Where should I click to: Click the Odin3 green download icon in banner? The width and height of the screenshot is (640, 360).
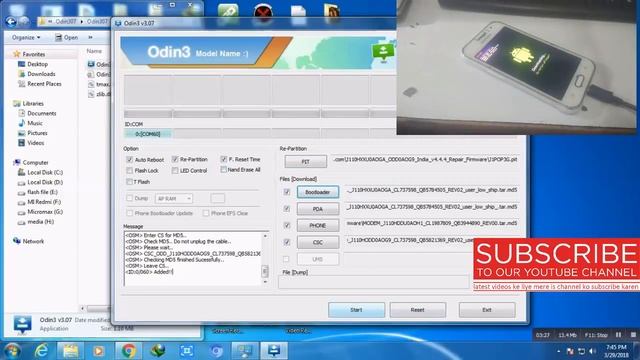point(383,52)
